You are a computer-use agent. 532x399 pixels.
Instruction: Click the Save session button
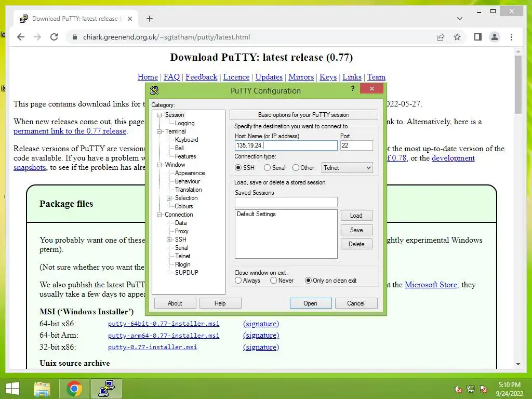356,230
